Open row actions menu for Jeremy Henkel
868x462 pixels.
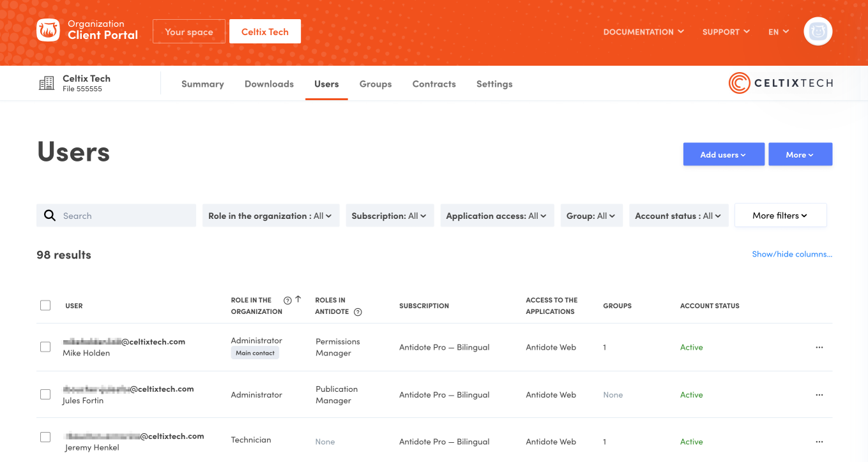tap(819, 442)
